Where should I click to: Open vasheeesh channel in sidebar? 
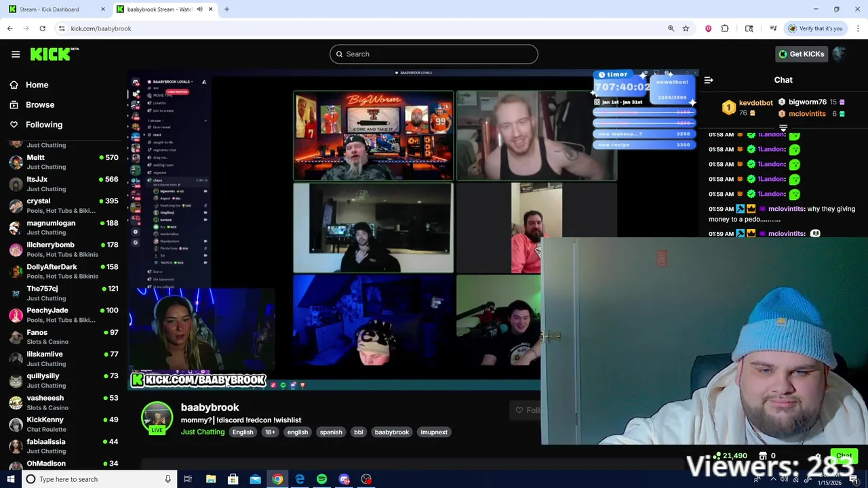point(64,403)
